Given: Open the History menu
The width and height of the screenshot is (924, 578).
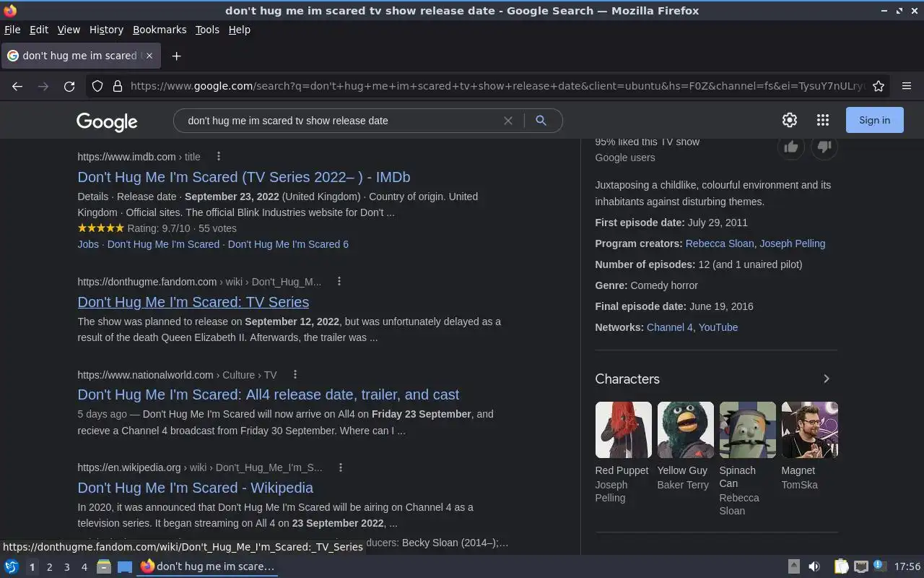Looking at the screenshot, I should tap(106, 30).
